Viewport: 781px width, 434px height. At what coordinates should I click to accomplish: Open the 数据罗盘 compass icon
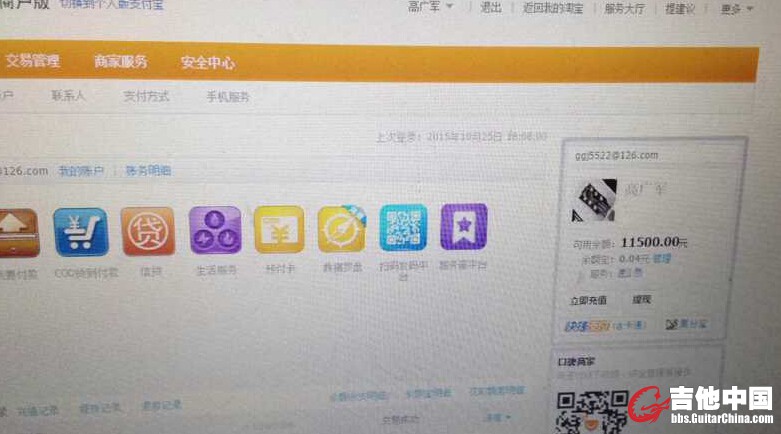pos(341,229)
